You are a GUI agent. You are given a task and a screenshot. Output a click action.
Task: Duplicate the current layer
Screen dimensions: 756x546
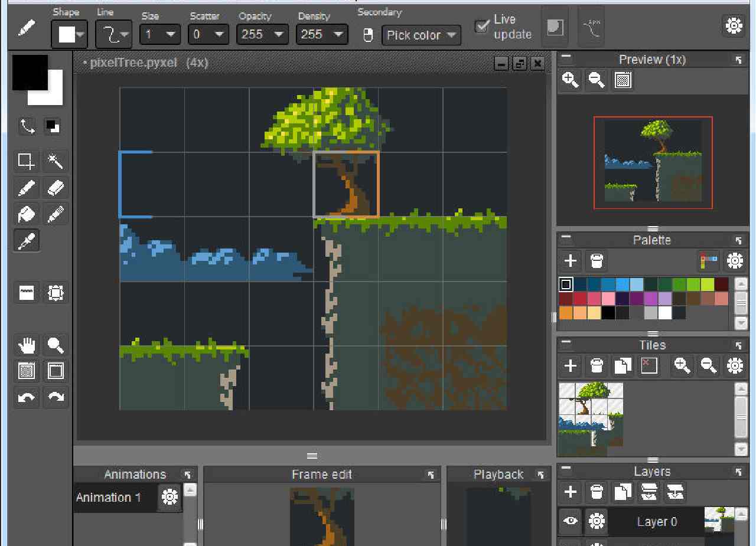pos(623,491)
